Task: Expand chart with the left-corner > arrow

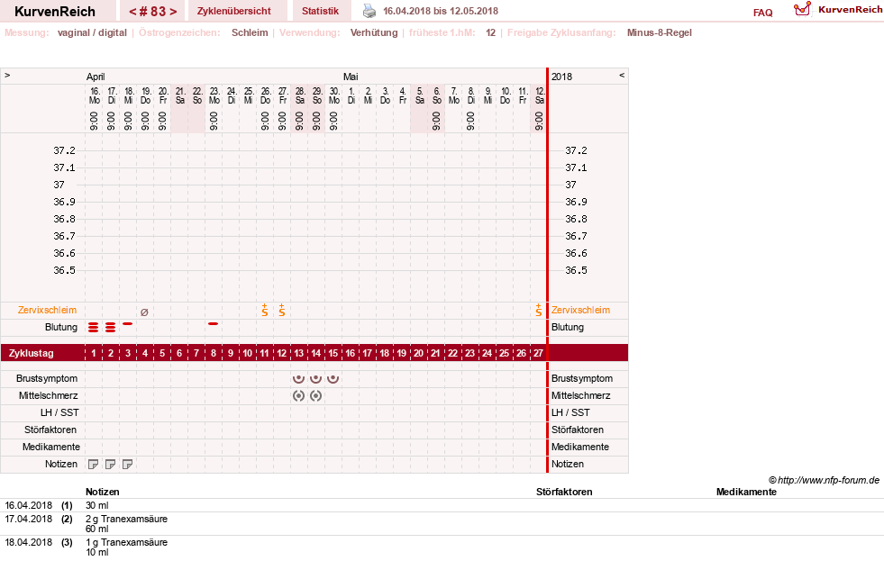Action: point(7,75)
